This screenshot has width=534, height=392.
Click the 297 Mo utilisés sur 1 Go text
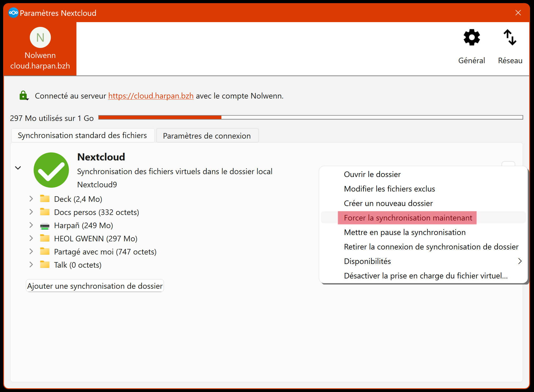tap(52, 118)
